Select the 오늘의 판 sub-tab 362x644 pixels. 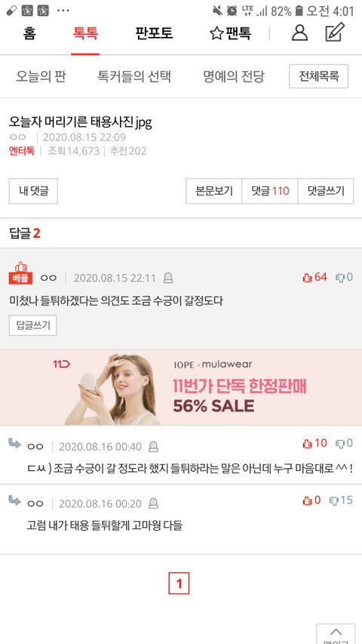click(x=41, y=76)
